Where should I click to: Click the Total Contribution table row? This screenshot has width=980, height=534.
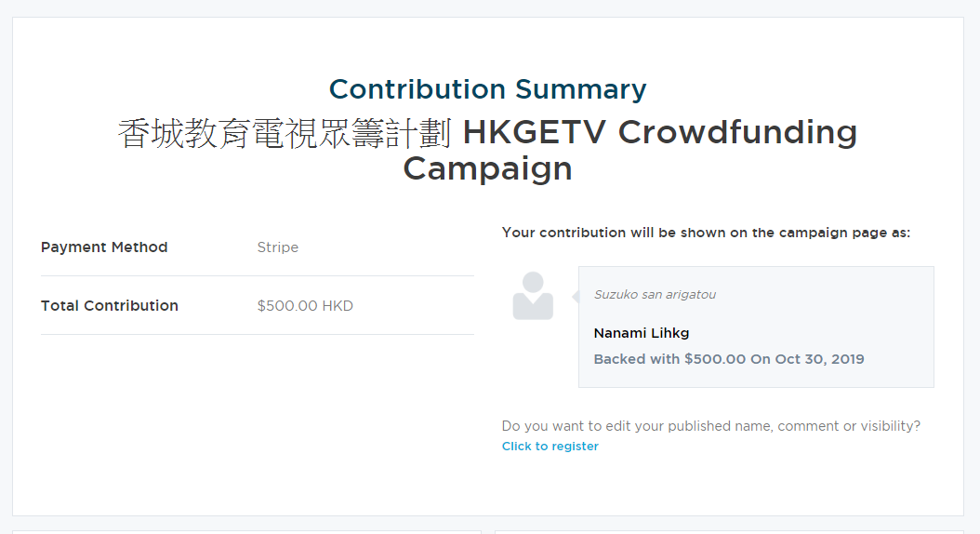pyautogui.click(x=258, y=306)
